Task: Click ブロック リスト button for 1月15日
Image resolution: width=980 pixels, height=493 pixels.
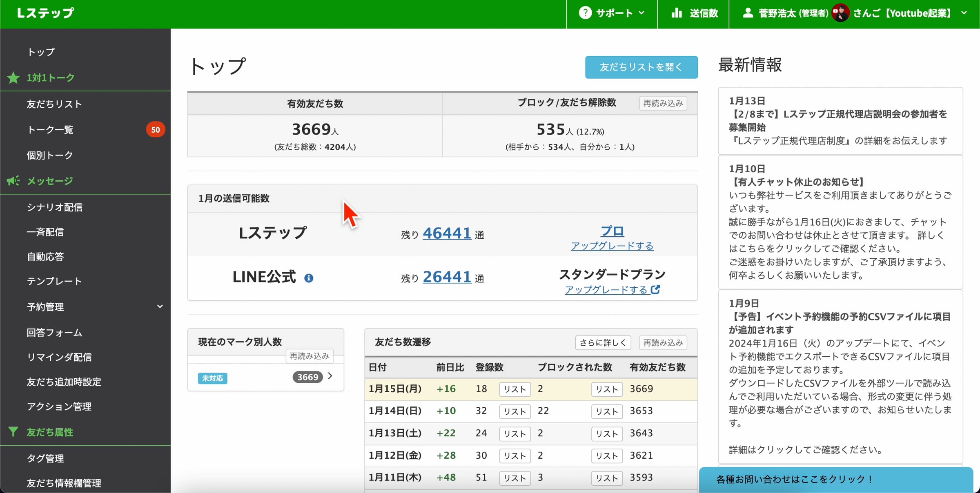Action: click(607, 389)
